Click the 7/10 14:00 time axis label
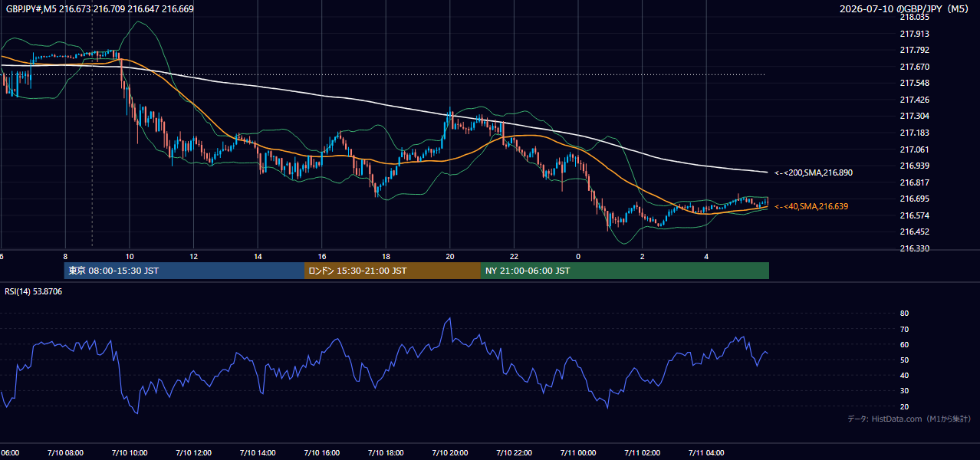980x460 pixels. (258, 452)
